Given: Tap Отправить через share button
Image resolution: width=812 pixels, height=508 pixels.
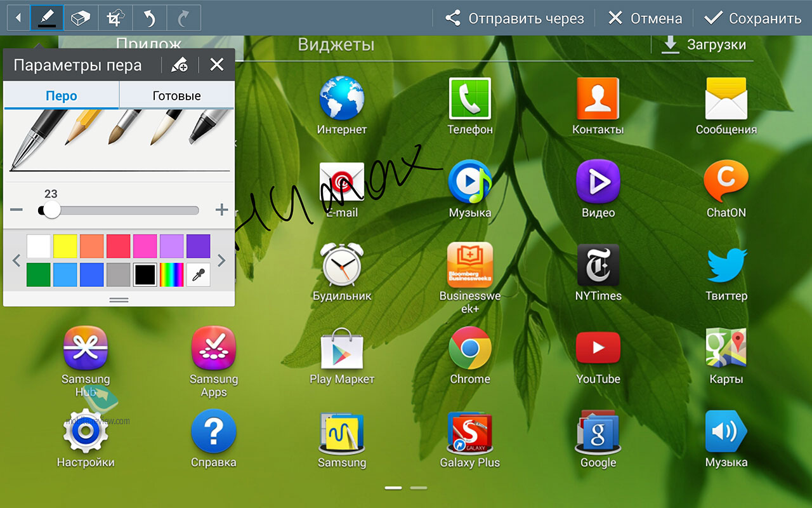Looking at the screenshot, I should (x=514, y=18).
